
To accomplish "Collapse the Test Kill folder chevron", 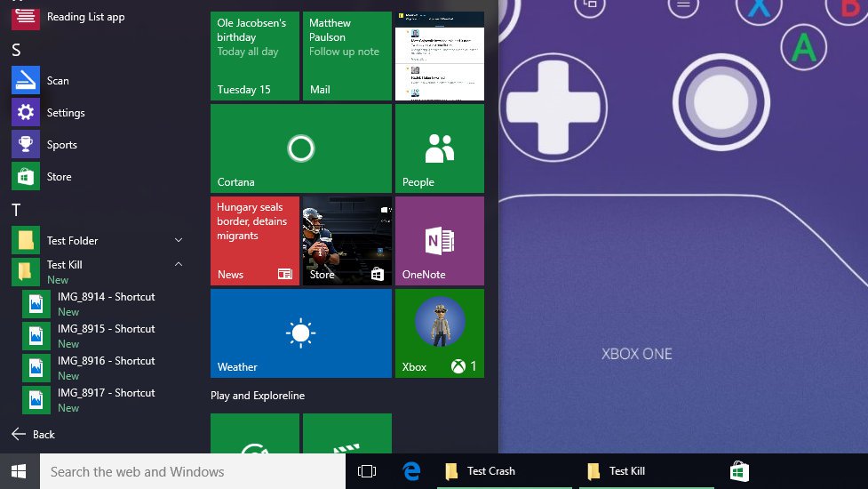I will pos(179,264).
